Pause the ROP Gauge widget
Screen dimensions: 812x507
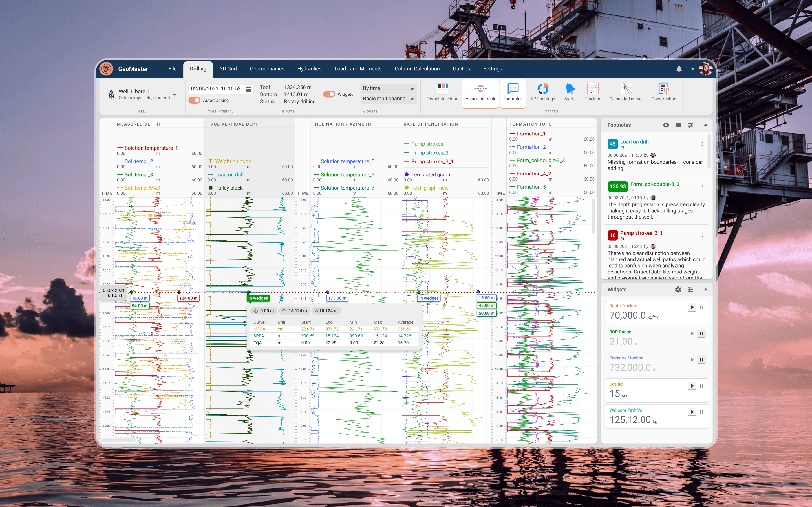[701, 334]
